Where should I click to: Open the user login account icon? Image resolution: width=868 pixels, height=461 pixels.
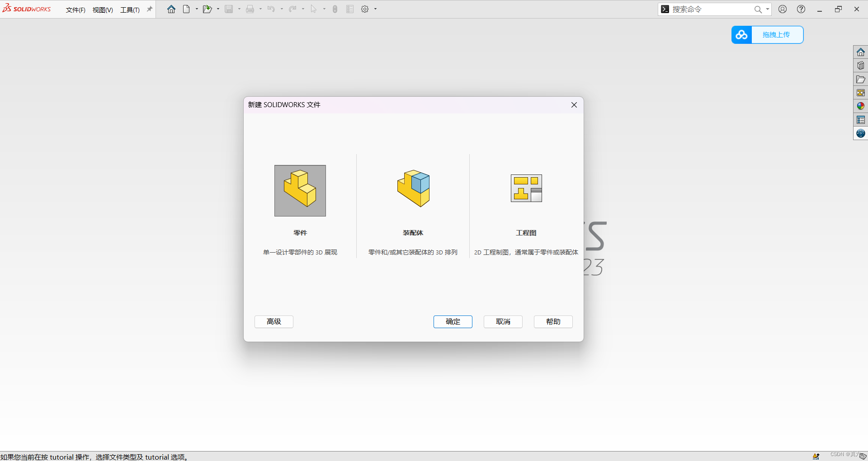pos(783,9)
